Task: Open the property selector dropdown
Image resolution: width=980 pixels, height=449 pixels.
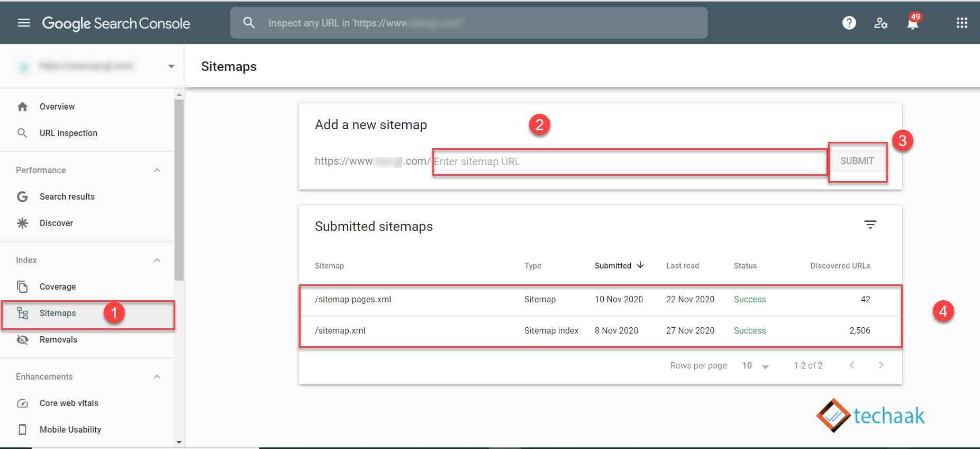Action: point(171,66)
